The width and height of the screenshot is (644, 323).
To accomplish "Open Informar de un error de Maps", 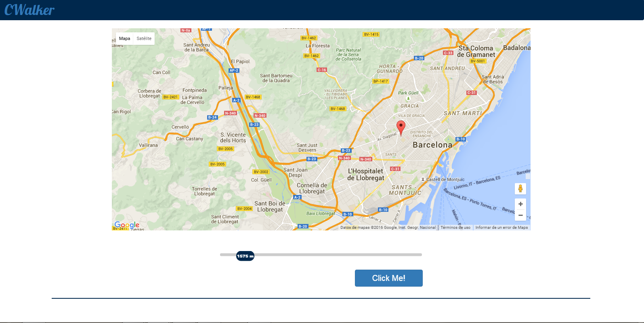I will tap(501, 228).
